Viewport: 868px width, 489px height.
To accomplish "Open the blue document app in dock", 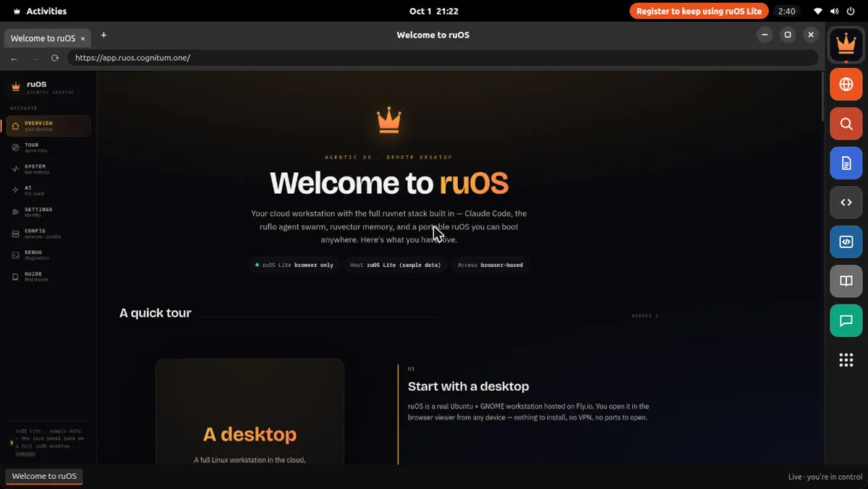I will [846, 163].
